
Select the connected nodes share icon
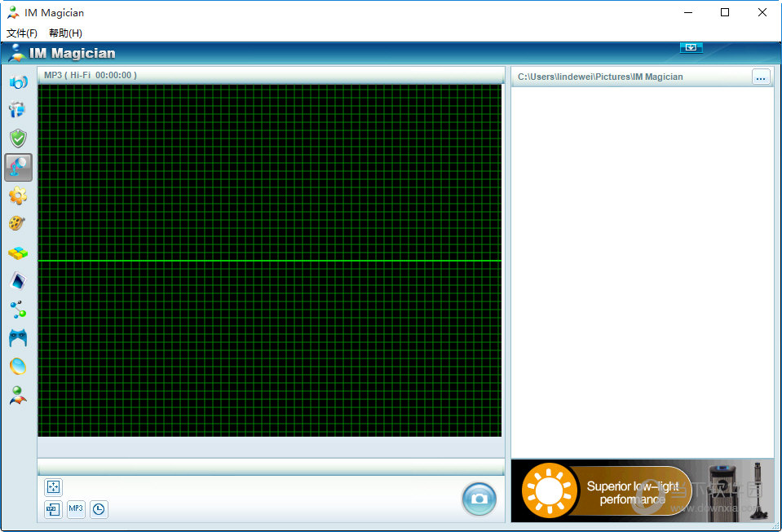18,310
